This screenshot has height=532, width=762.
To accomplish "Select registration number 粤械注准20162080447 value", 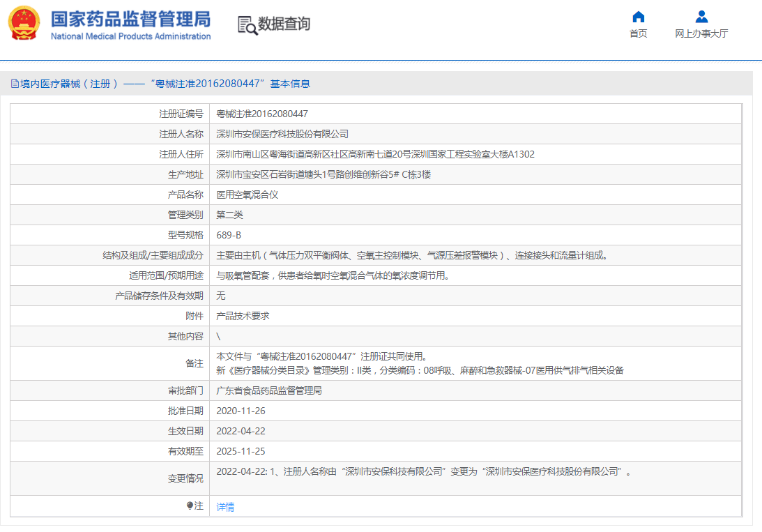I will tap(262, 114).
